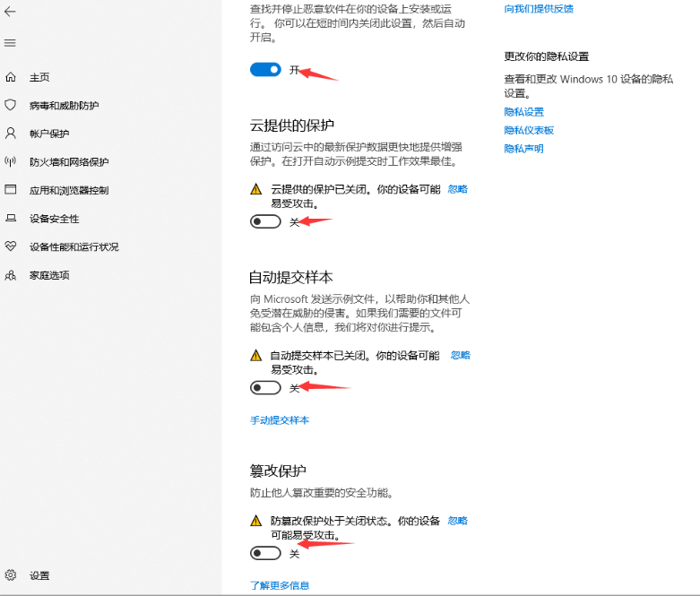Click the 应用和浏览器控制 window icon

[x=11, y=190]
